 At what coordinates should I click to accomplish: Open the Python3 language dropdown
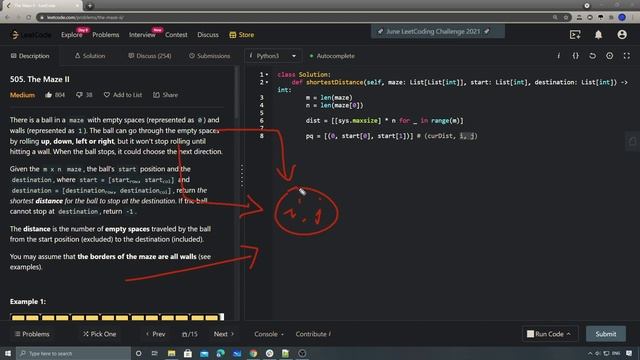[272, 56]
